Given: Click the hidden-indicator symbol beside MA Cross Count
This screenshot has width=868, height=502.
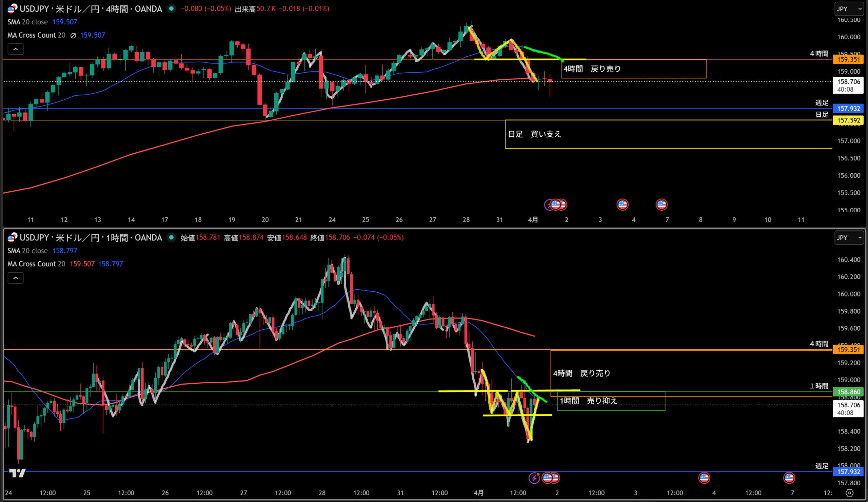Looking at the screenshot, I should point(73,36).
